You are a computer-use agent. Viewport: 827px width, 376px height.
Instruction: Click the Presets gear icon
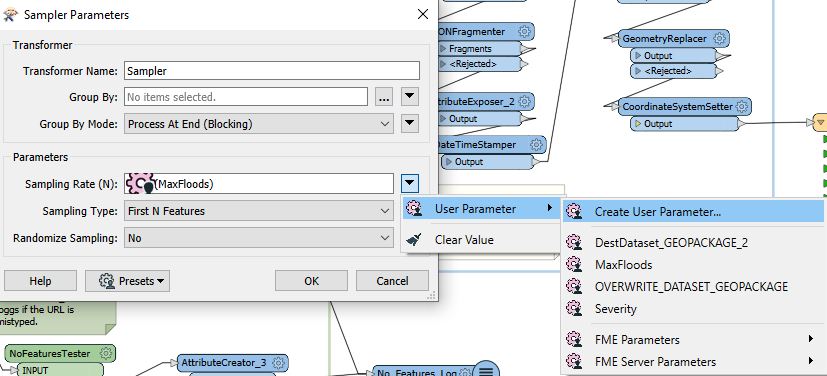tap(107, 281)
